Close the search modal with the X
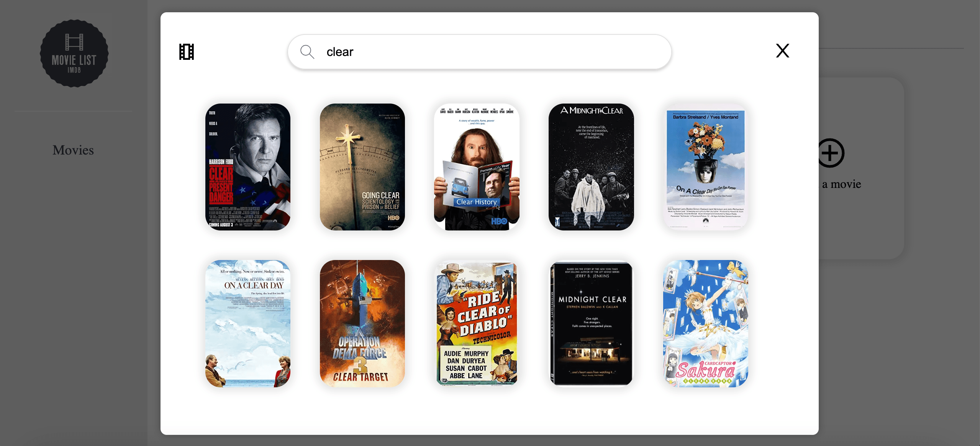The image size is (980, 446). tap(782, 51)
